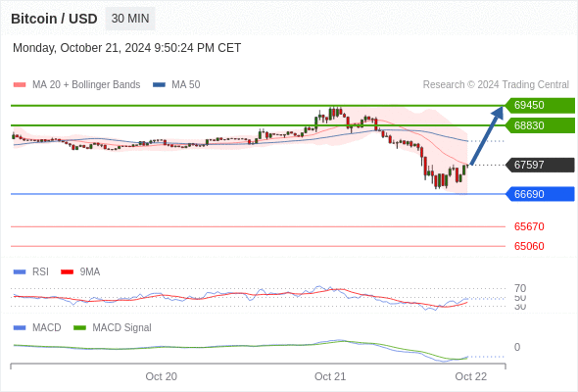The height and width of the screenshot is (392, 578).
Task: Click the RSI legend label
Action: point(40,272)
